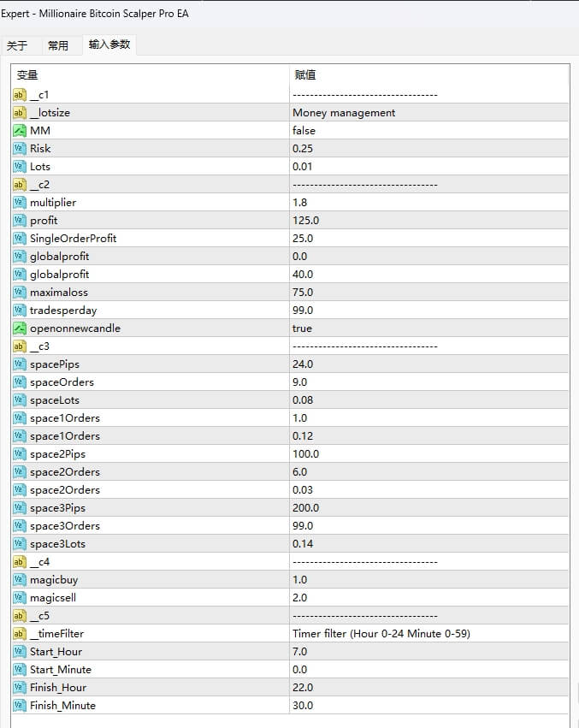
Task: Click the number icon beside spaceOrders
Action: [x=19, y=382]
